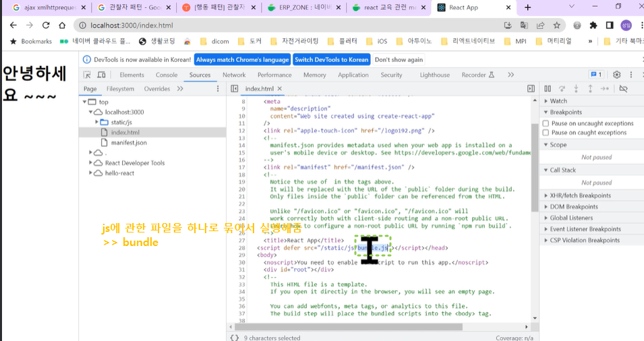Click the browser back arrow
Image resolution: width=644 pixels, height=341 pixels.
click(13, 26)
